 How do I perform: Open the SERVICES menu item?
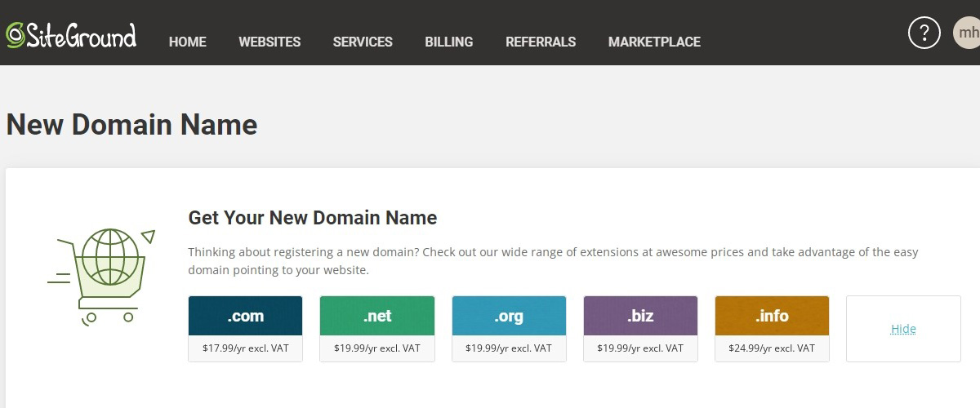tap(363, 42)
